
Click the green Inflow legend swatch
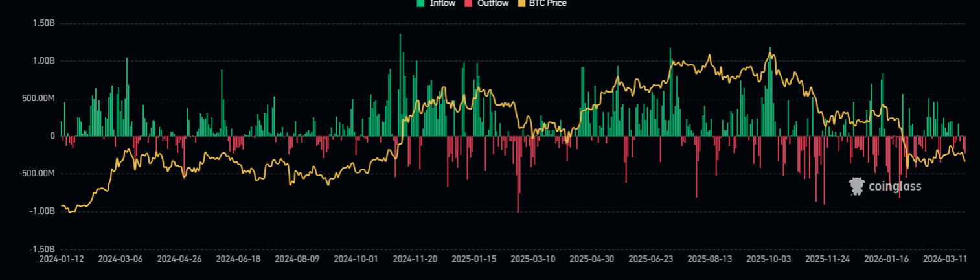[x=420, y=3]
